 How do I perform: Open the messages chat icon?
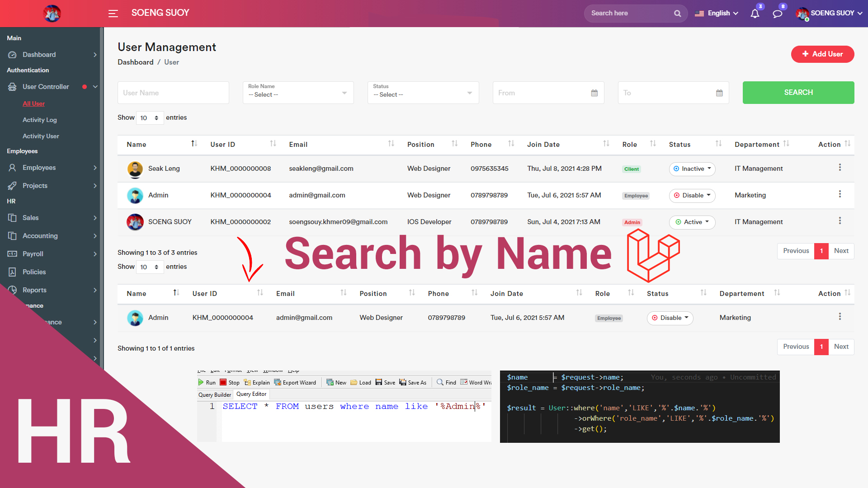(777, 14)
